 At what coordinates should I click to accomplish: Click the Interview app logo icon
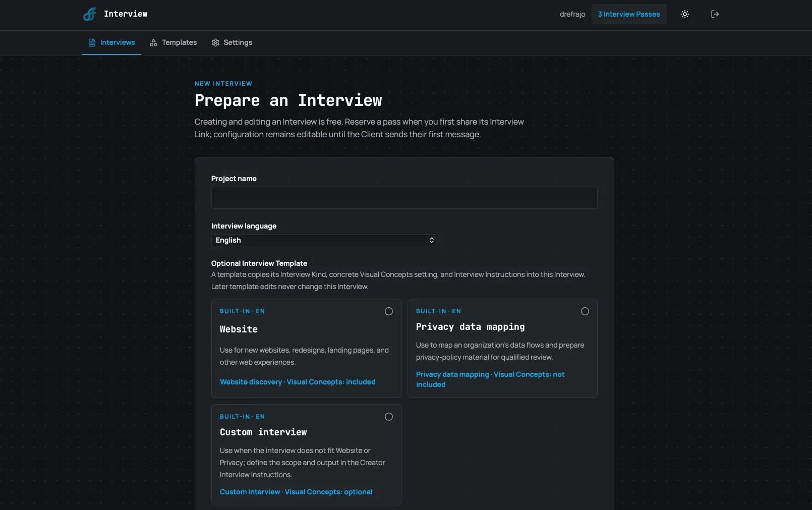click(90, 14)
